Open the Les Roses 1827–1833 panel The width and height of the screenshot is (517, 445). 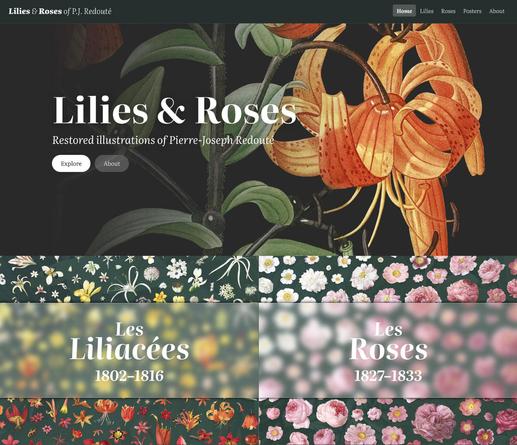[x=388, y=350]
